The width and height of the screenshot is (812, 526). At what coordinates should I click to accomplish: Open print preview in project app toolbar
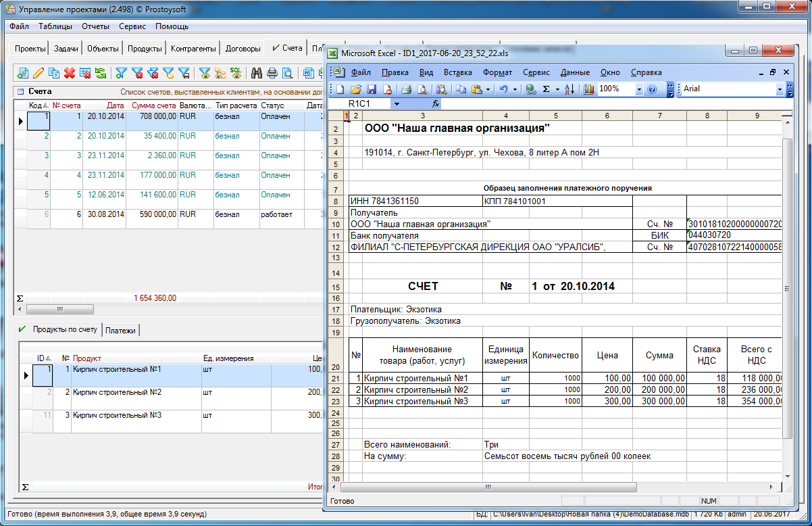(288, 72)
